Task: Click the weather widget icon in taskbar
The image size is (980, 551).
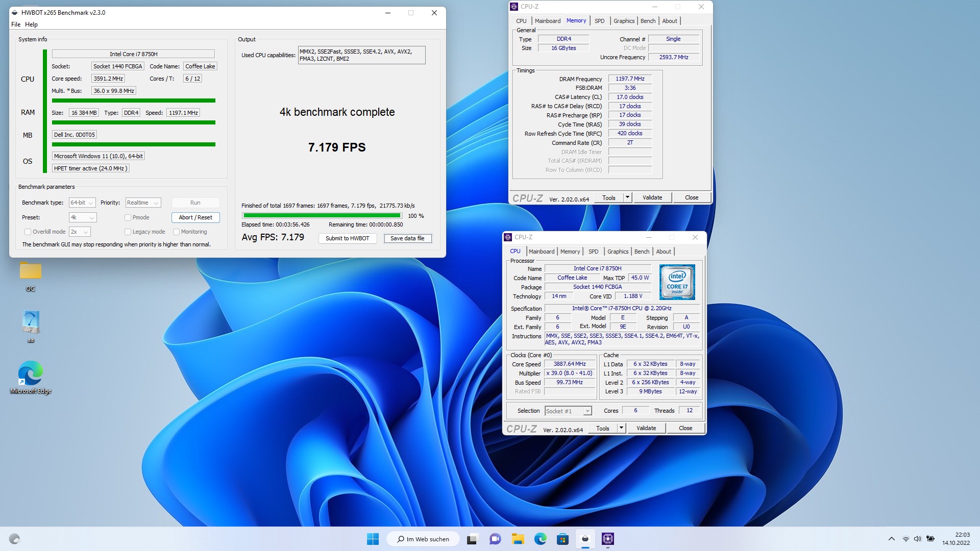Action: 14,539
